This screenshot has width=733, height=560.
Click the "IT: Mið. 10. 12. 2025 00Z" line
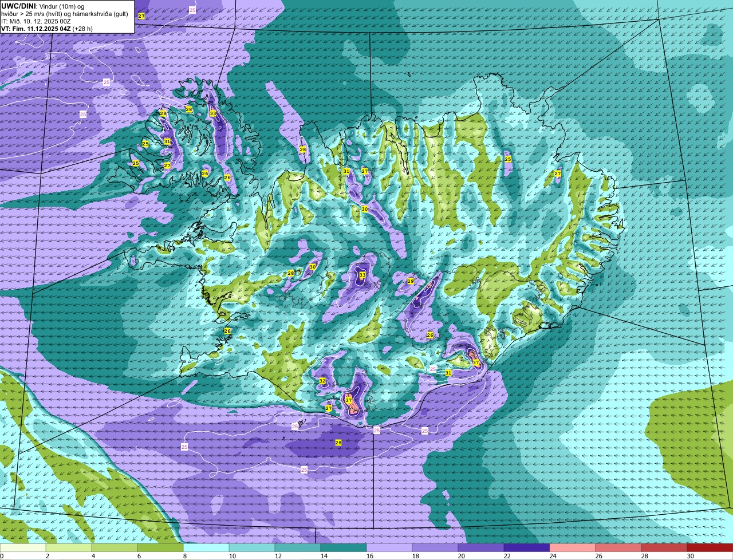pos(36,21)
